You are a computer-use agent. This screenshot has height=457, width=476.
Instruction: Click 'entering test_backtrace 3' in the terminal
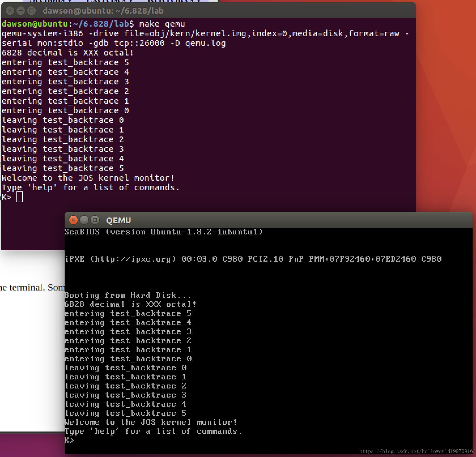[65, 82]
